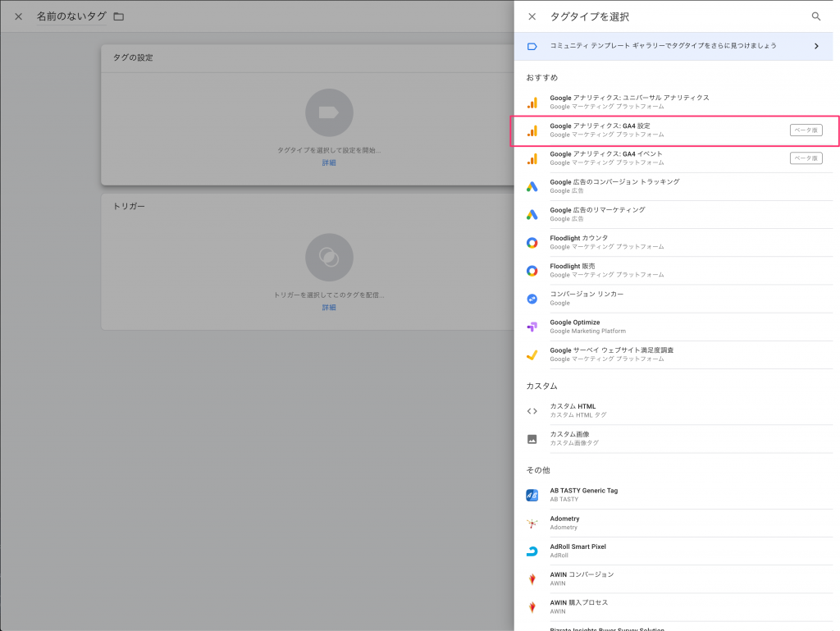
Task: Select Google 広告のリマーケティング
Action: tap(673, 215)
